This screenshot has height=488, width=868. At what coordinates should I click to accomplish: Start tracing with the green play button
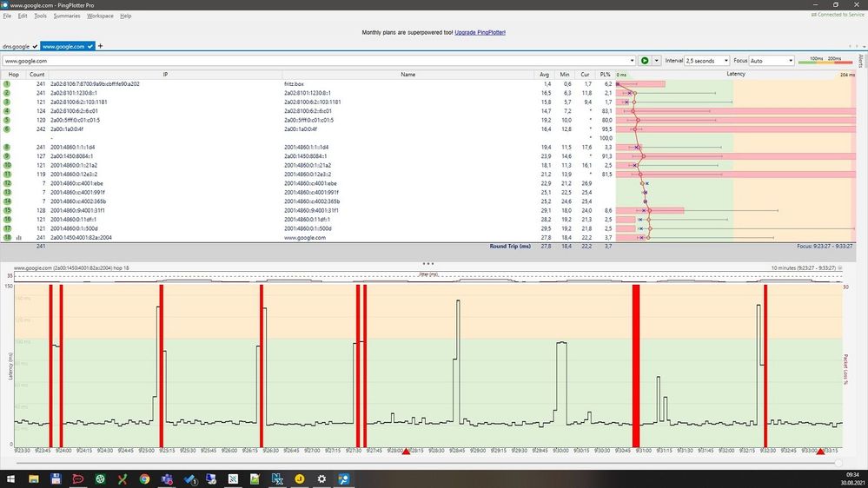645,61
